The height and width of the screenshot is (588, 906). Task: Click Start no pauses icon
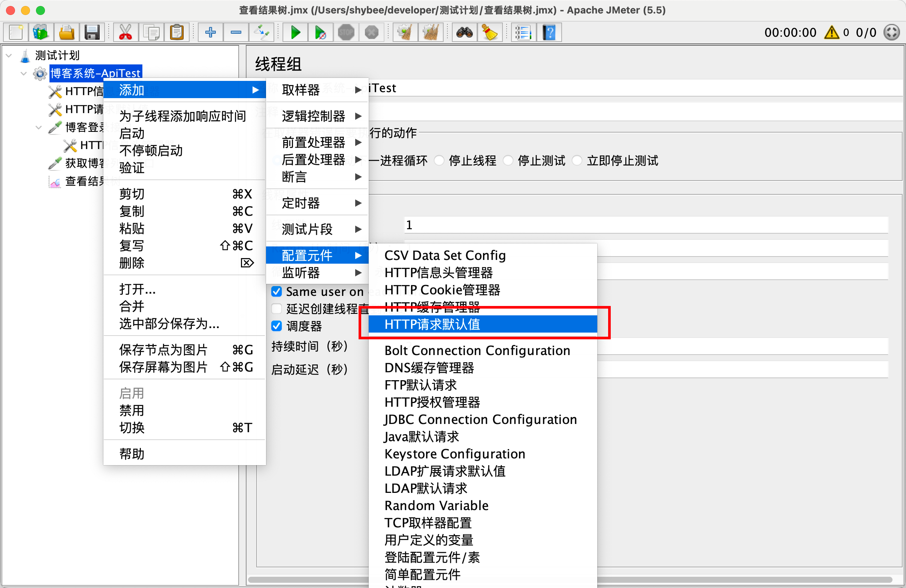320,33
